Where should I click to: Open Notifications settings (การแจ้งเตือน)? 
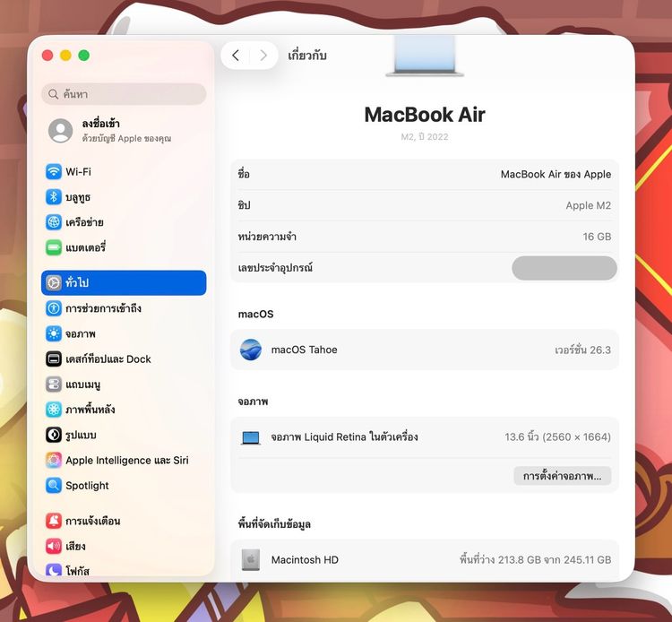(124, 521)
